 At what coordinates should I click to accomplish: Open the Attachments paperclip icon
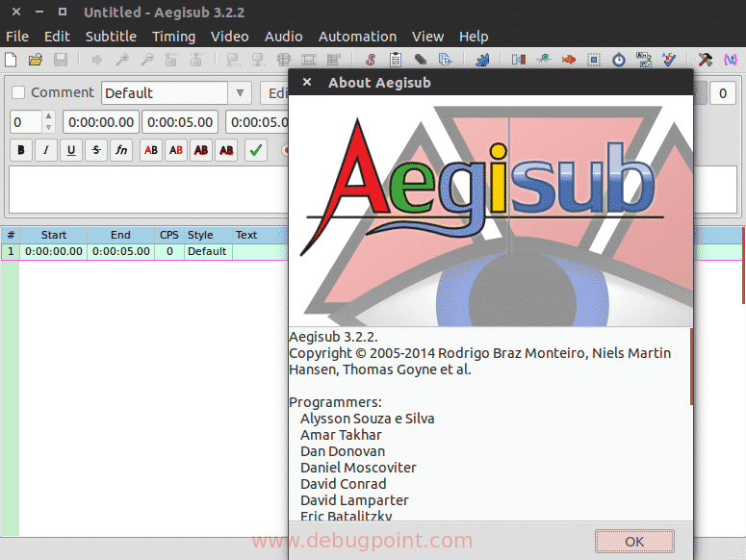[x=420, y=60]
